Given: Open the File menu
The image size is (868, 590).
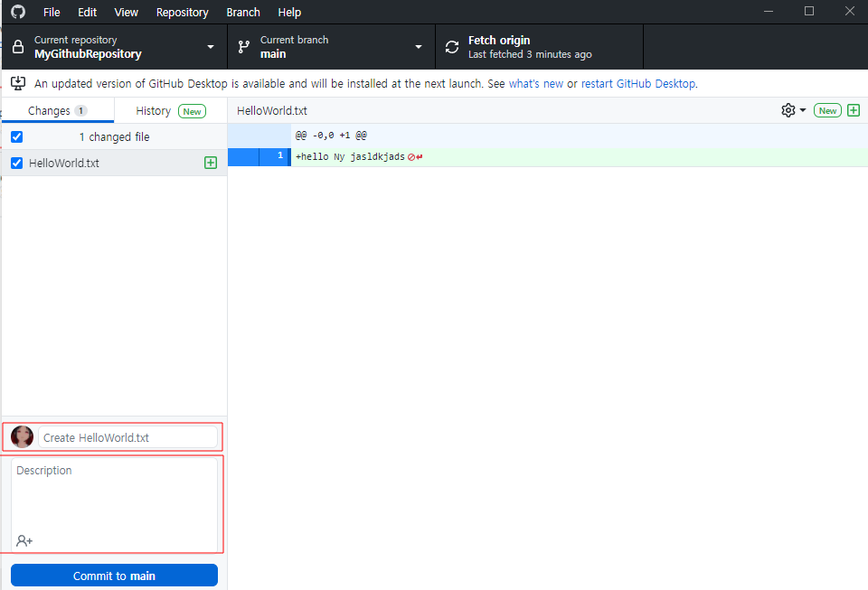Looking at the screenshot, I should click(x=52, y=12).
